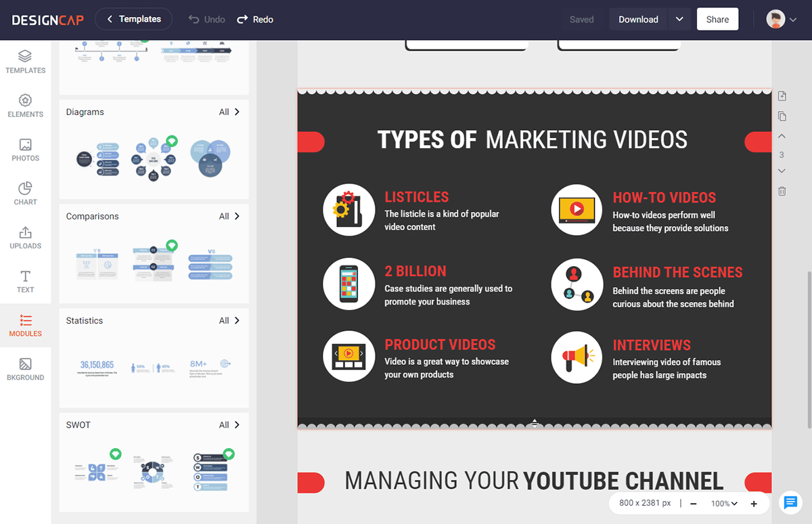Image resolution: width=812 pixels, height=524 pixels.
Task: Delete page using trash icon
Action: 782,192
